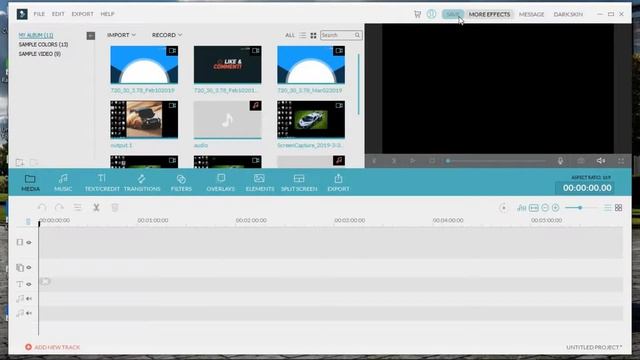
Task: Click Add New Track
Action: pyautogui.click(x=53, y=347)
